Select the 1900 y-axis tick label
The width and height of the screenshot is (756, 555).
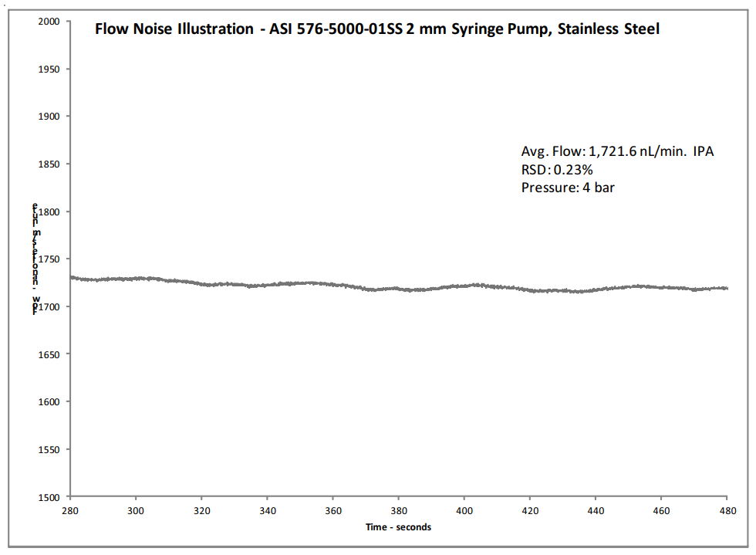[49, 117]
